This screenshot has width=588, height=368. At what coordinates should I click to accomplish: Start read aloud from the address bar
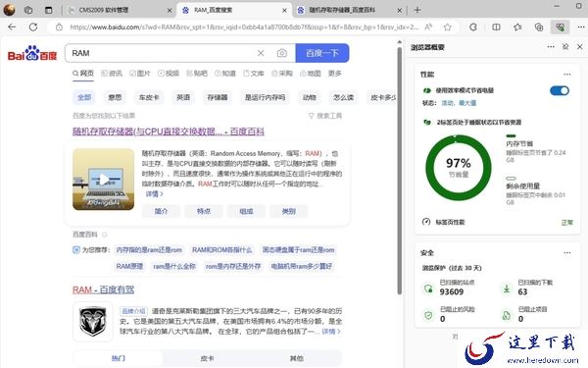tap(428, 27)
